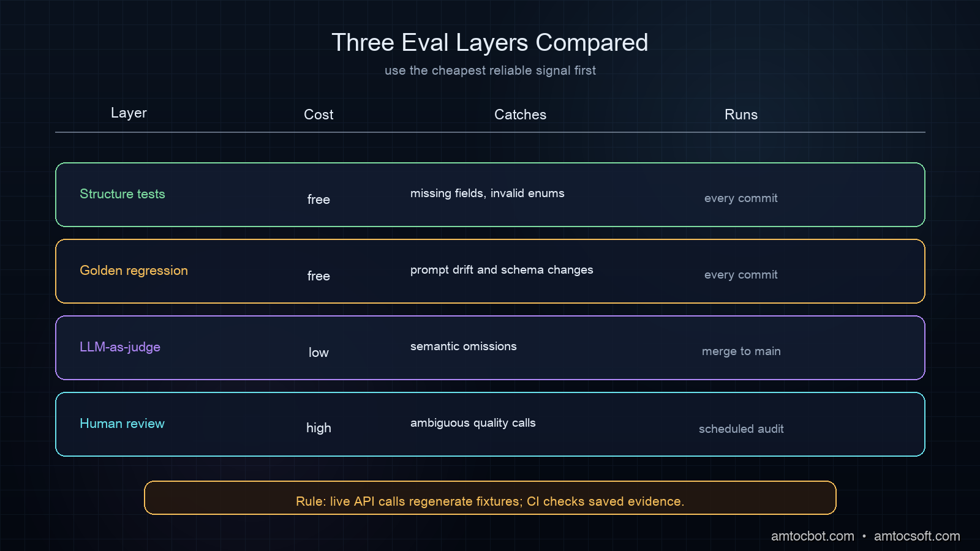Select the 'LLM-as-judge' layer name
The width and height of the screenshot is (980, 551).
tap(120, 347)
